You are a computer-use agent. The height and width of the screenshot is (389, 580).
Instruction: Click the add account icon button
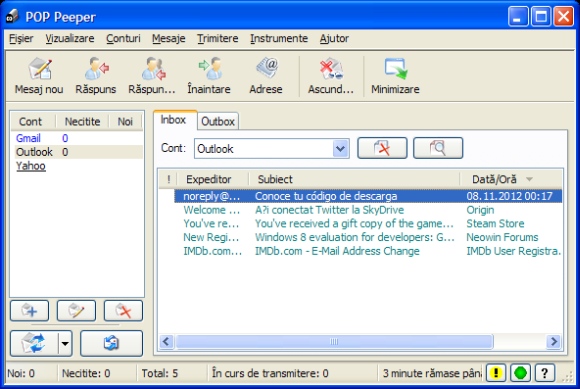(x=29, y=311)
